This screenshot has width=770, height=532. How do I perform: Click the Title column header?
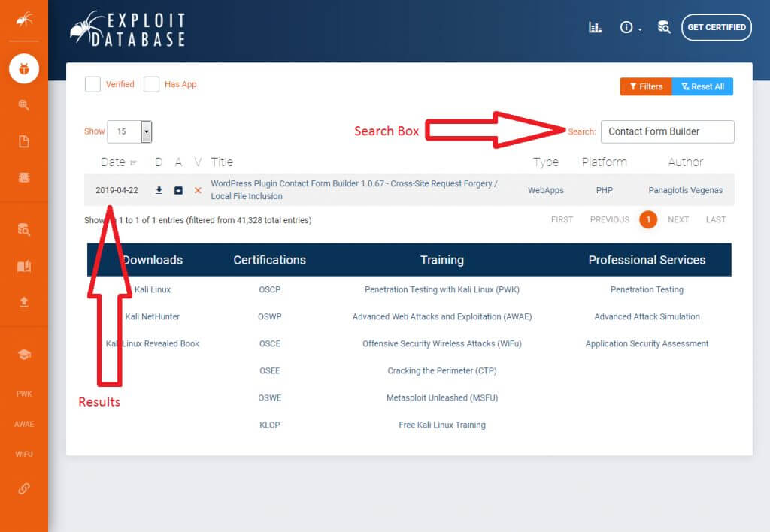pos(222,162)
